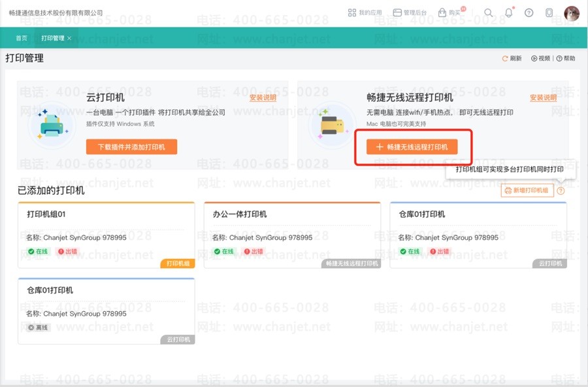Viewport: 588px width, 387px height.
Task: Select the 打印管理 tab
Action: click(x=53, y=38)
